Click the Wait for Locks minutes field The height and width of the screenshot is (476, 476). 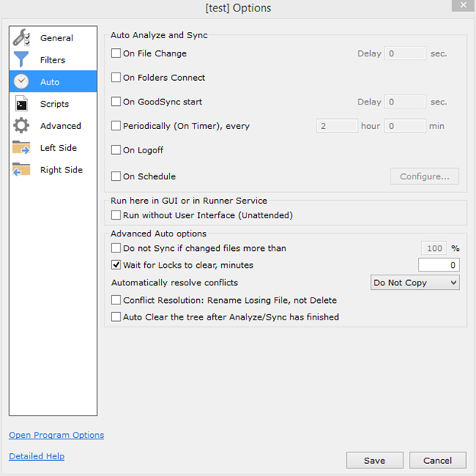pos(439,265)
